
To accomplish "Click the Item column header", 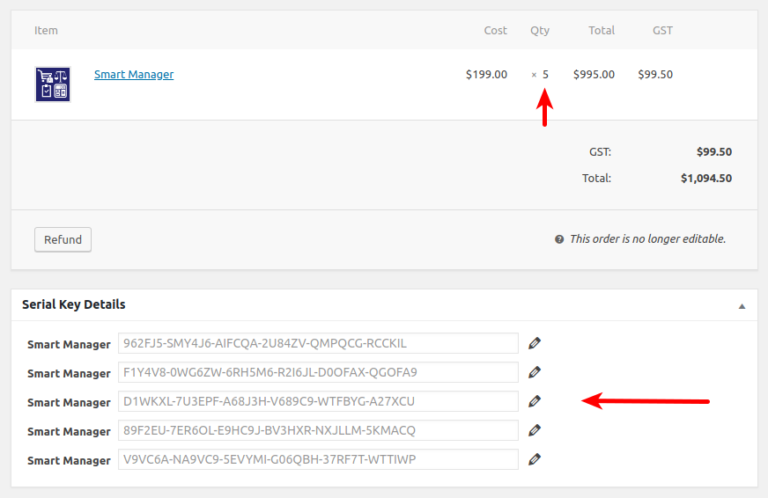I will point(46,30).
